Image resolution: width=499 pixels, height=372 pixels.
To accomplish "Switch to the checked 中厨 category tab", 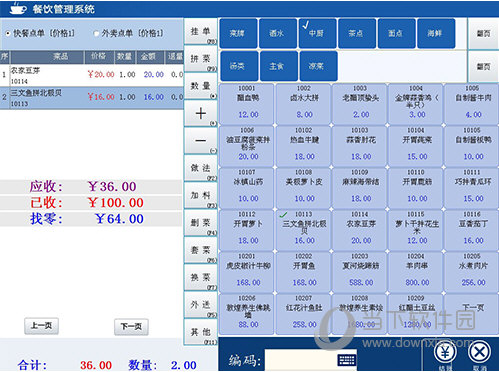I will coord(317,33).
